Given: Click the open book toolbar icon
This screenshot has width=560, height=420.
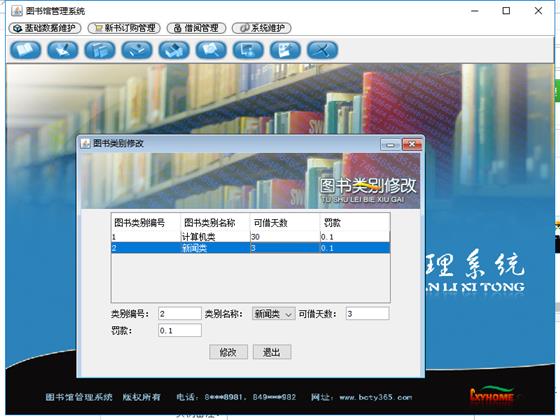Looking at the screenshot, I should 26,50.
